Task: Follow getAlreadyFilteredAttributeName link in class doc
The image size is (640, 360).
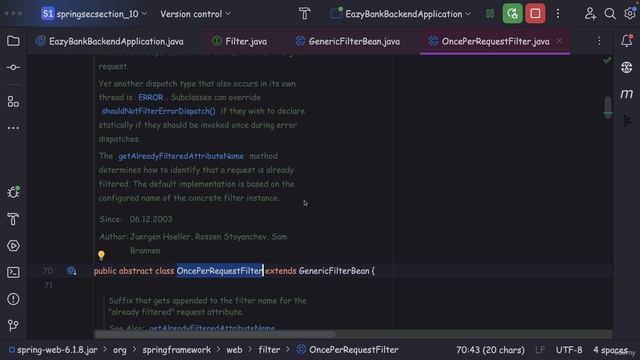Action: pyautogui.click(x=181, y=156)
